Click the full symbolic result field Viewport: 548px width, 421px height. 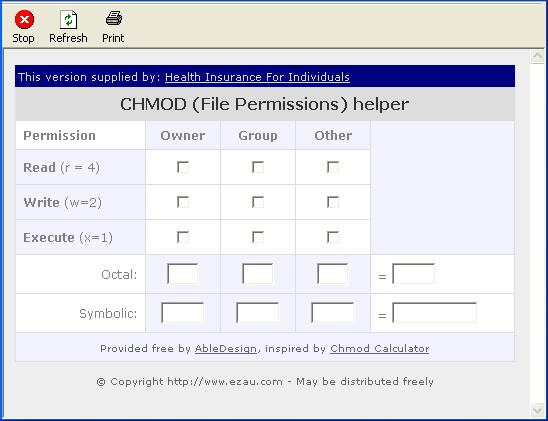(434, 313)
